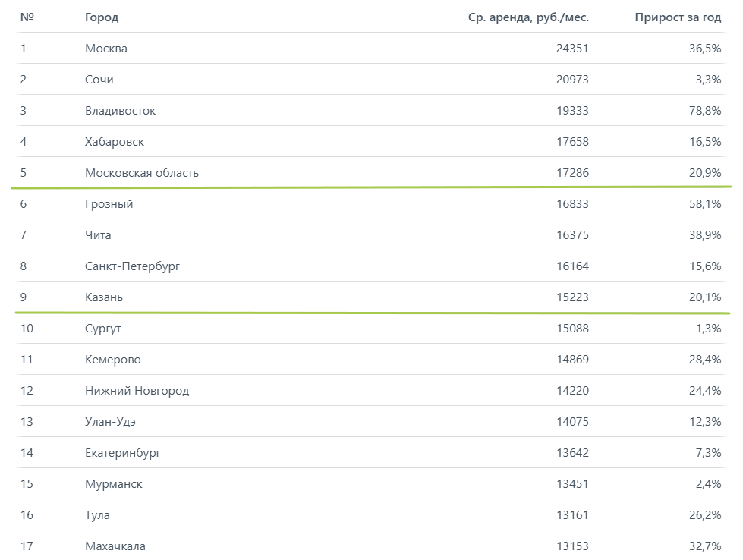Click Sochi's growth value -3,3%
The image size is (743, 560).
coord(707,80)
